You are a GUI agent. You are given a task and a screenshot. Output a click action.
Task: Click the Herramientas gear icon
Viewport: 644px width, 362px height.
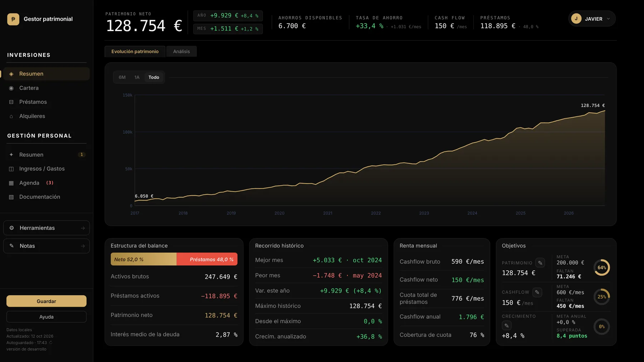click(11, 228)
